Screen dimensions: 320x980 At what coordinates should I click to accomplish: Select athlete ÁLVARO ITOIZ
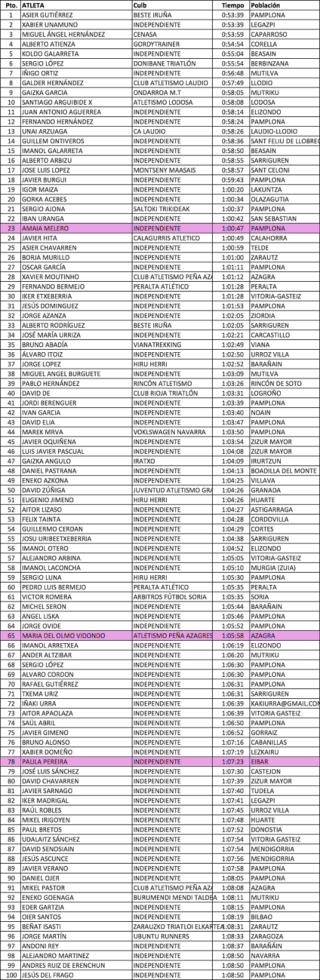pyautogui.click(x=42, y=354)
